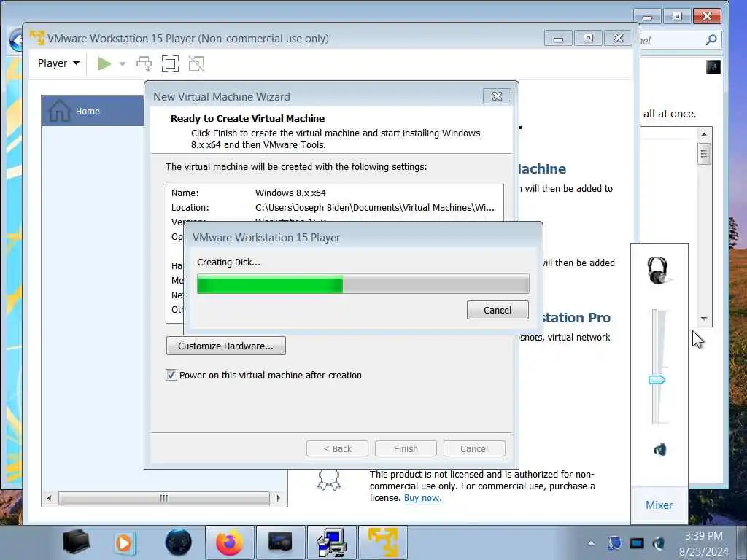Image resolution: width=747 pixels, height=560 pixels.
Task: Click right arrow of library horizontal scrollbar
Action: (x=279, y=498)
